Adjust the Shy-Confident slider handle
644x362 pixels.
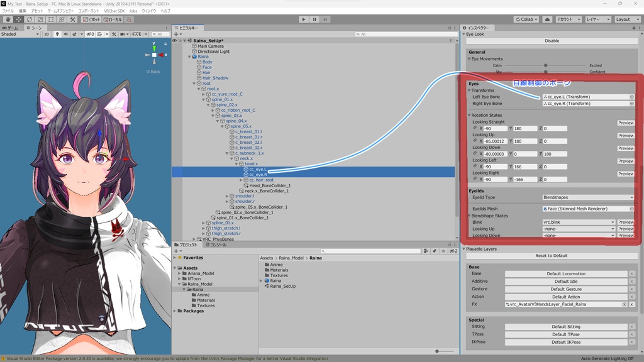coord(545,72)
